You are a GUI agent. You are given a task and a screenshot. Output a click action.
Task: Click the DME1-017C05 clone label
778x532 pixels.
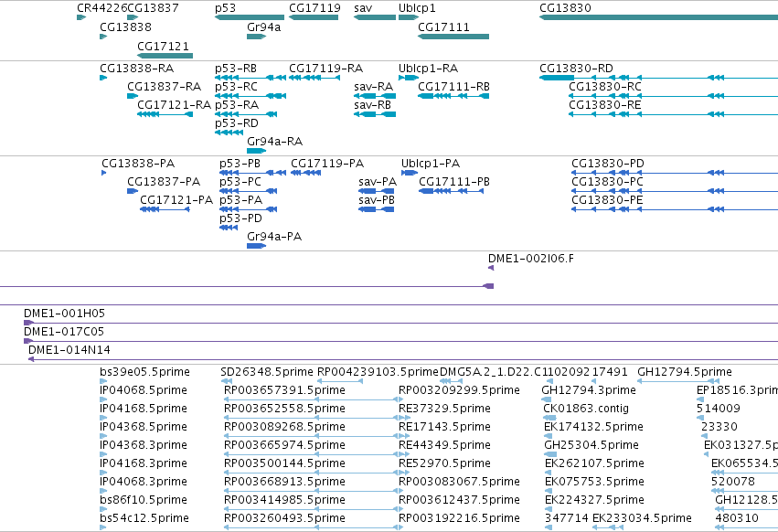[x=64, y=332]
